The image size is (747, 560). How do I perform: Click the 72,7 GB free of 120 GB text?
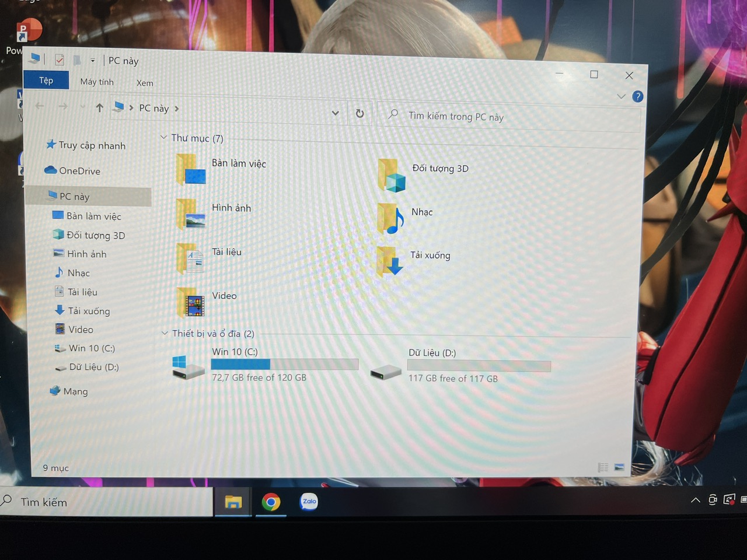pyautogui.click(x=259, y=377)
